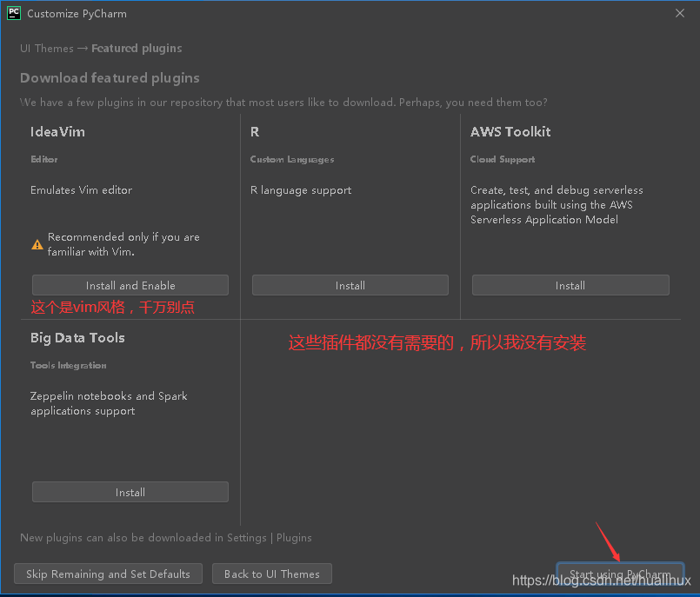The width and height of the screenshot is (700, 597).
Task: Install and Enable the IdeaVim plugin
Action: click(x=130, y=285)
